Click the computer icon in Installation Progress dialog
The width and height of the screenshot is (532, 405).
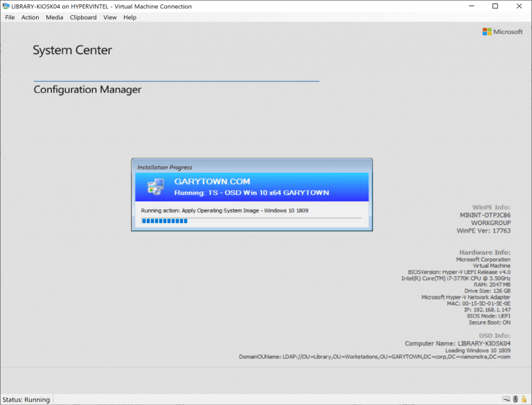point(154,187)
